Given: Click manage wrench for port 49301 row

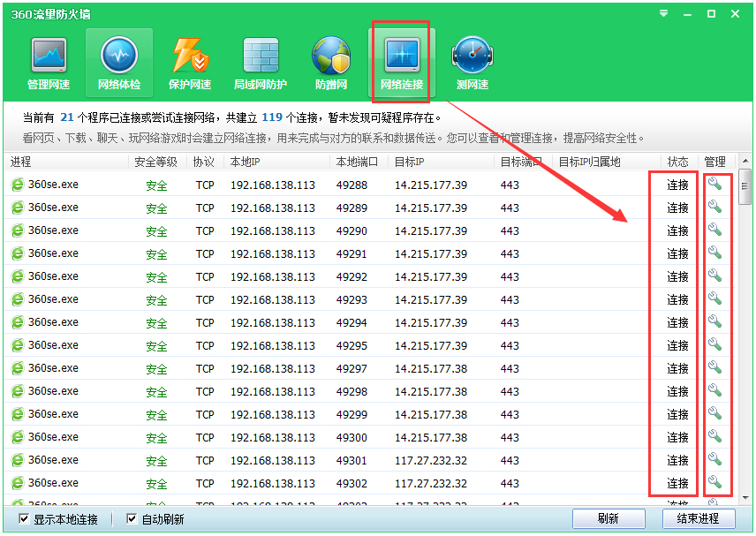Looking at the screenshot, I should pyautogui.click(x=714, y=459).
